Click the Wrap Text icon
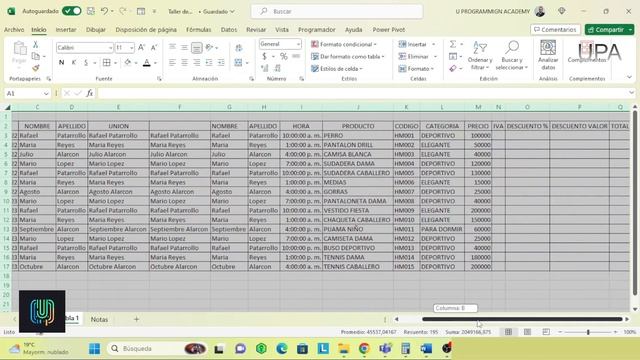The height and width of the screenshot is (360, 640). tap(239, 48)
